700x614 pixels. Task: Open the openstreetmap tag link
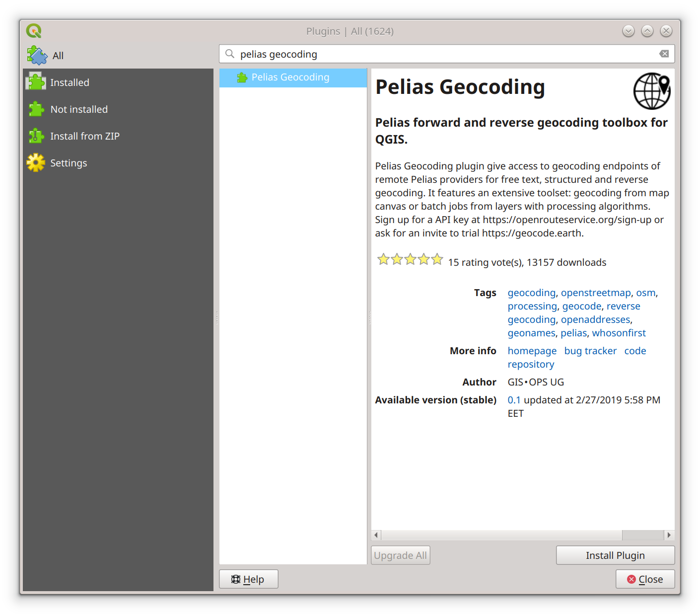(596, 293)
